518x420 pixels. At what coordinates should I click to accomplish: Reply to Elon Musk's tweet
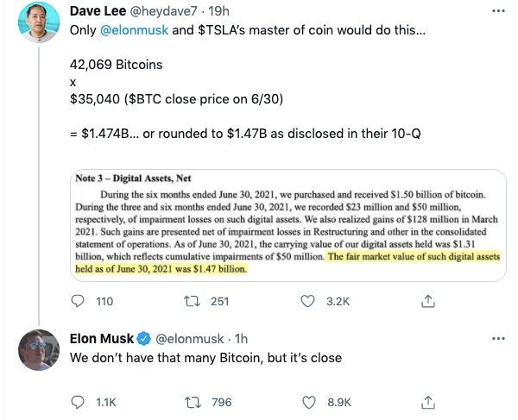(x=78, y=401)
